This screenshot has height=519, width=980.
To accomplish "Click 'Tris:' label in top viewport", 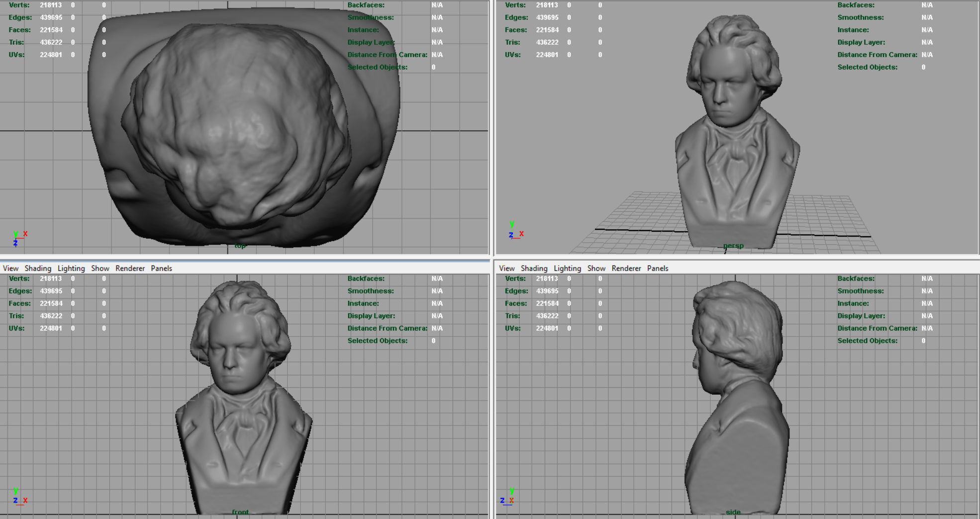I will coord(16,42).
